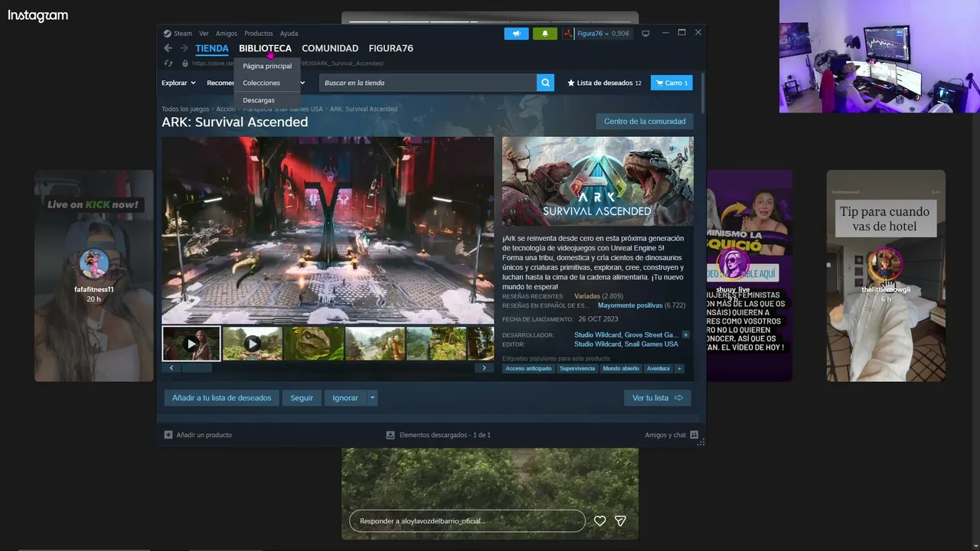Image resolution: width=980 pixels, height=551 pixels.
Task: Select Página principal from Biblioteca menu
Action: click(x=267, y=66)
